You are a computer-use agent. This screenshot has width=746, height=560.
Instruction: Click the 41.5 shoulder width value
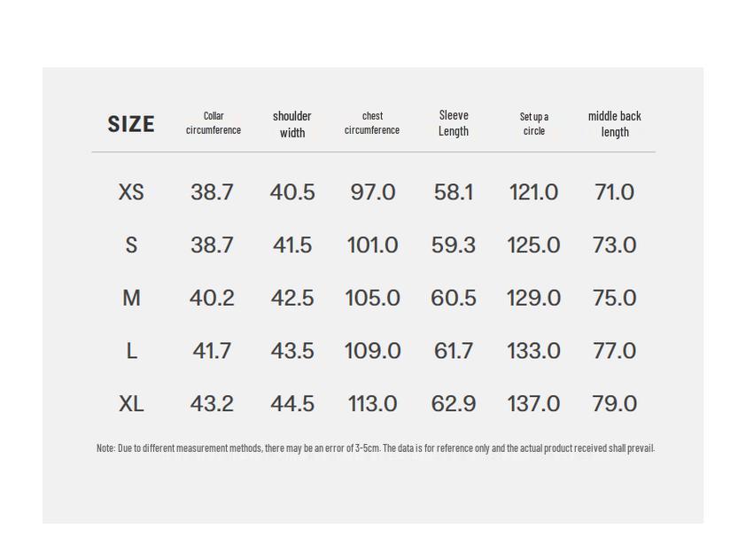point(292,245)
